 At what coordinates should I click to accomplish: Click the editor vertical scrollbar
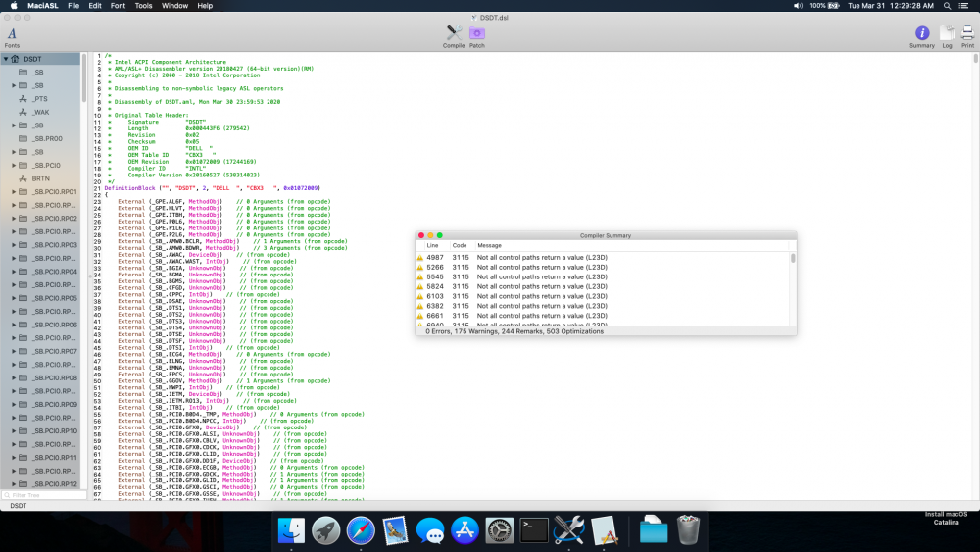pyautogui.click(x=976, y=58)
